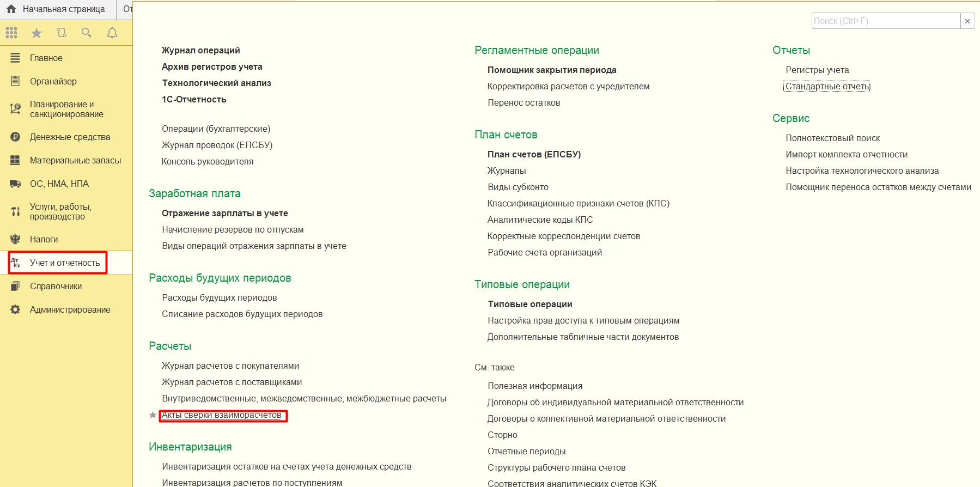Image resolution: width=980 pixels, height=487 pixels.
Task: Open the history icon in toolbar
Action: pyautogui.click(x=62, y=33)
